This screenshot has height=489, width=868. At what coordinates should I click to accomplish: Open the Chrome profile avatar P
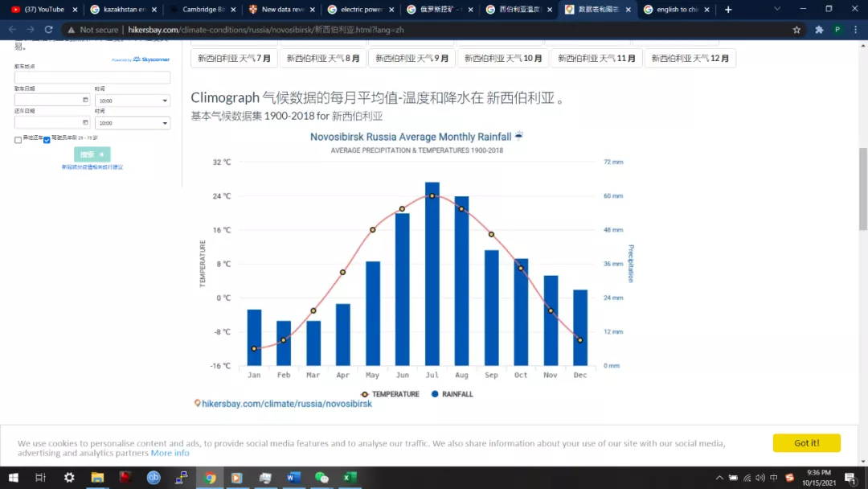point(837,30)
